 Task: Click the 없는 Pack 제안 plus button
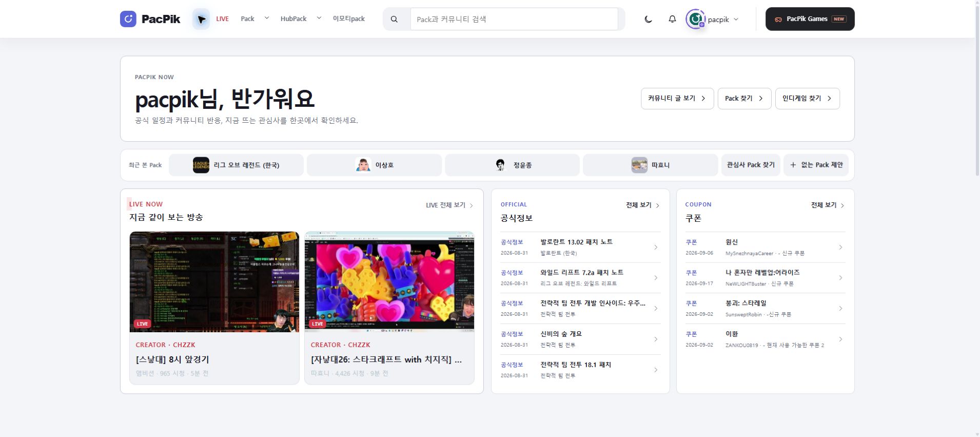[816, 165]
